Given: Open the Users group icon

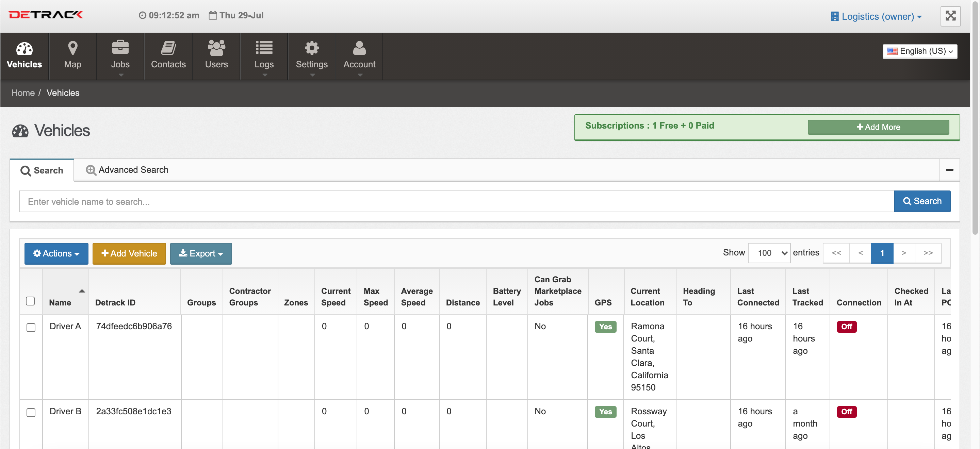Looking at the screenshot, I should coord(216,48).
